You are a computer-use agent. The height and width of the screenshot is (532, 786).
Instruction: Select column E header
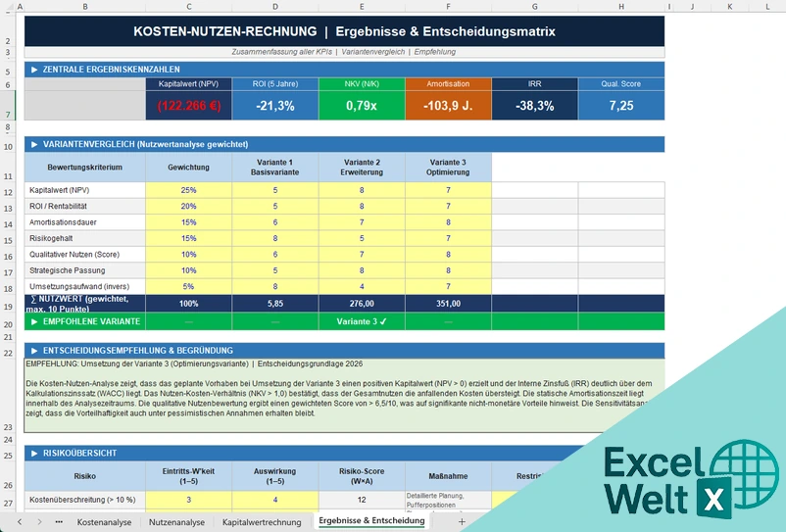point(362,7)
